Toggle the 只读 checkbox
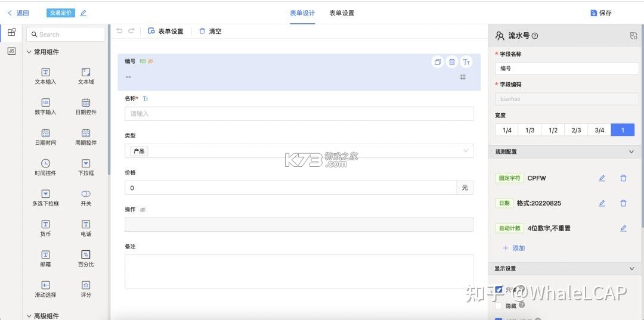Viewport: 644px width, 320px height. [499, 289]
